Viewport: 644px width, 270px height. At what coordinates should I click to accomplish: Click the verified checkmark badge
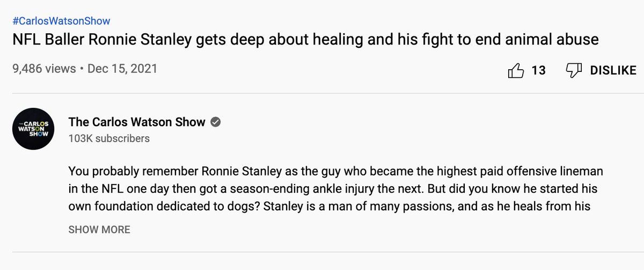(x=216, y=122)
